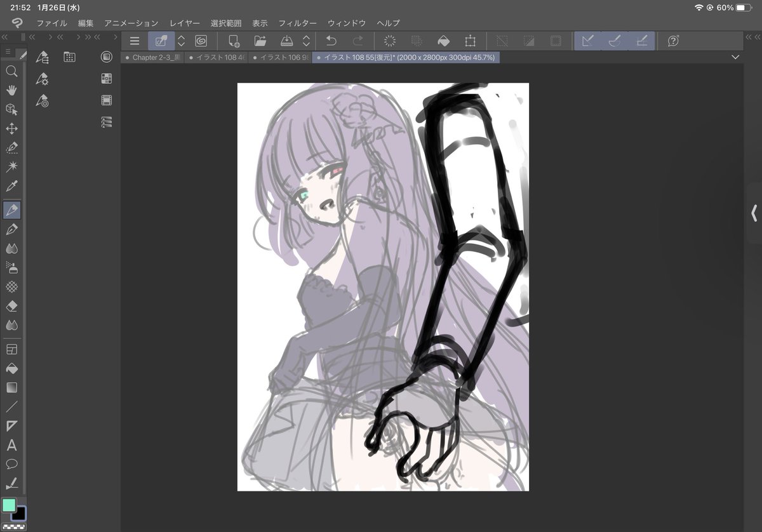This screenshot has width=762, height=532.
Task: Open the 選択範囲 menu
Action: [x=226, y=23]
